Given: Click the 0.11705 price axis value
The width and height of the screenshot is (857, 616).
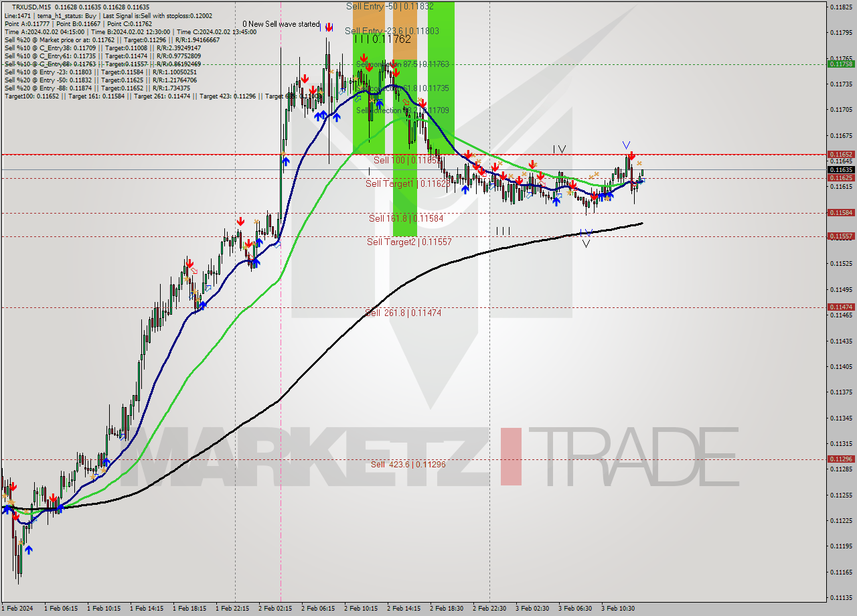Looking at the screenshot, I should (x=841, y=109).
